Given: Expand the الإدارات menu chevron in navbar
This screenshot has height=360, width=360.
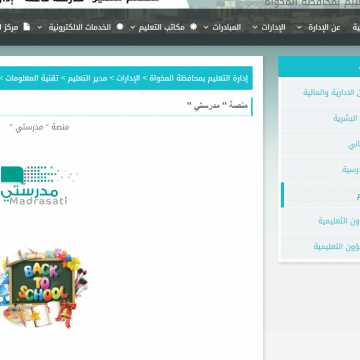Looking at the screenshot, I should (x=255, y=27).
